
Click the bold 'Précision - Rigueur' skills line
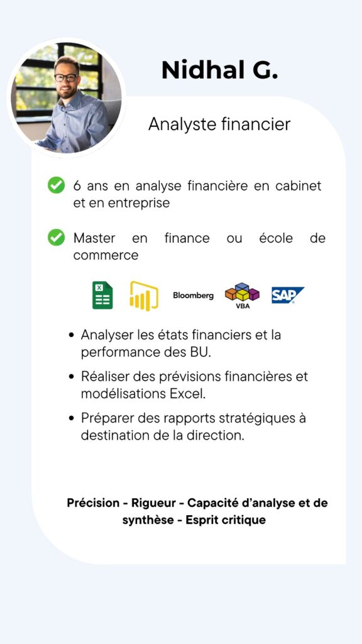(x=197, y=503)
